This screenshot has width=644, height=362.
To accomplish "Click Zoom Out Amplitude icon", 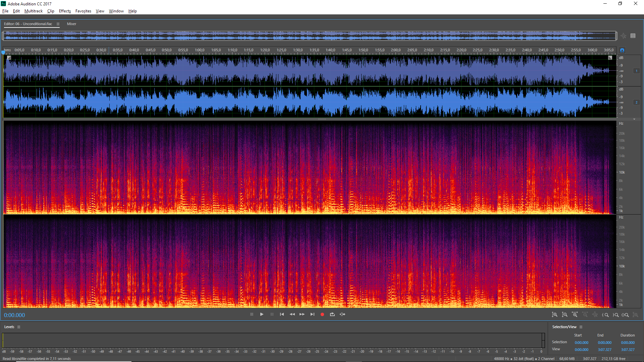I will click(x=565, y=315).
